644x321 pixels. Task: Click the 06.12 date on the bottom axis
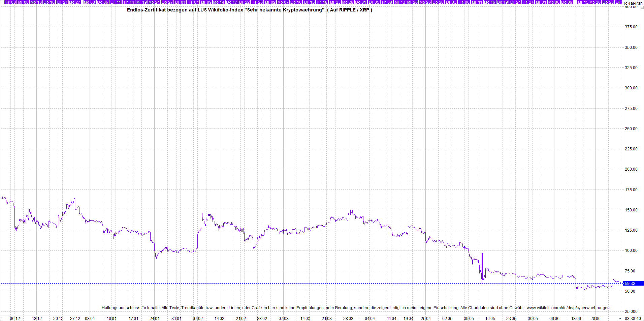15,319
